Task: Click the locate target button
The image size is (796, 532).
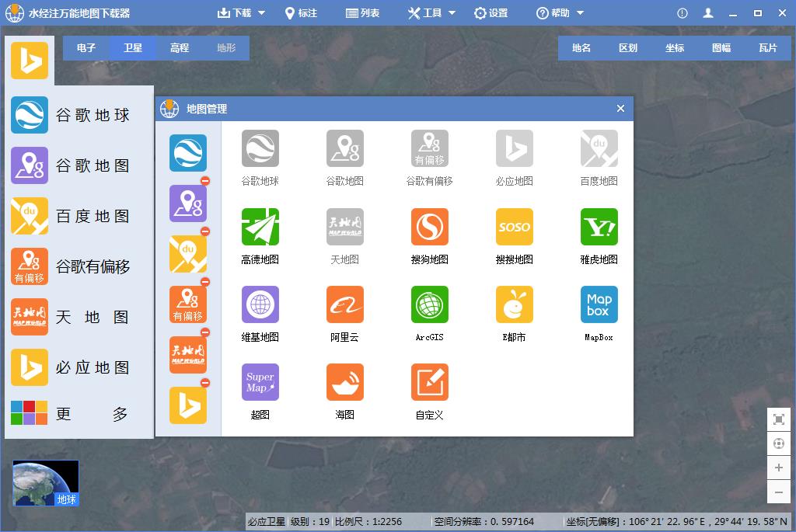Action: (779, 443)
